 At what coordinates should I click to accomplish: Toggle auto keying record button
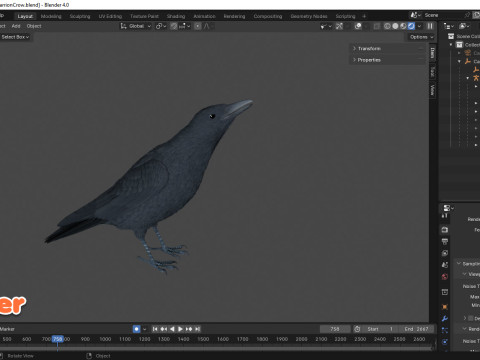tap(137, 329)
